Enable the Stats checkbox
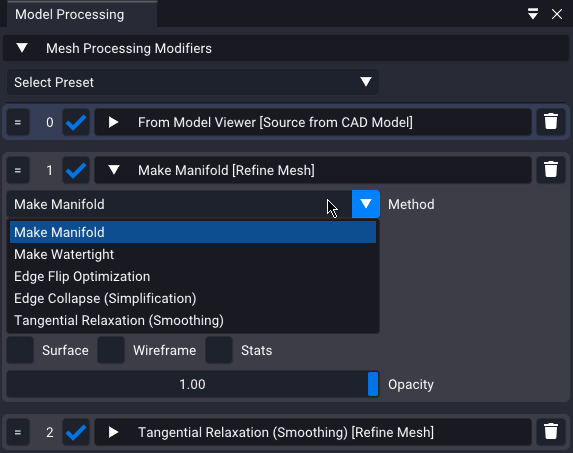 (219, 350)
